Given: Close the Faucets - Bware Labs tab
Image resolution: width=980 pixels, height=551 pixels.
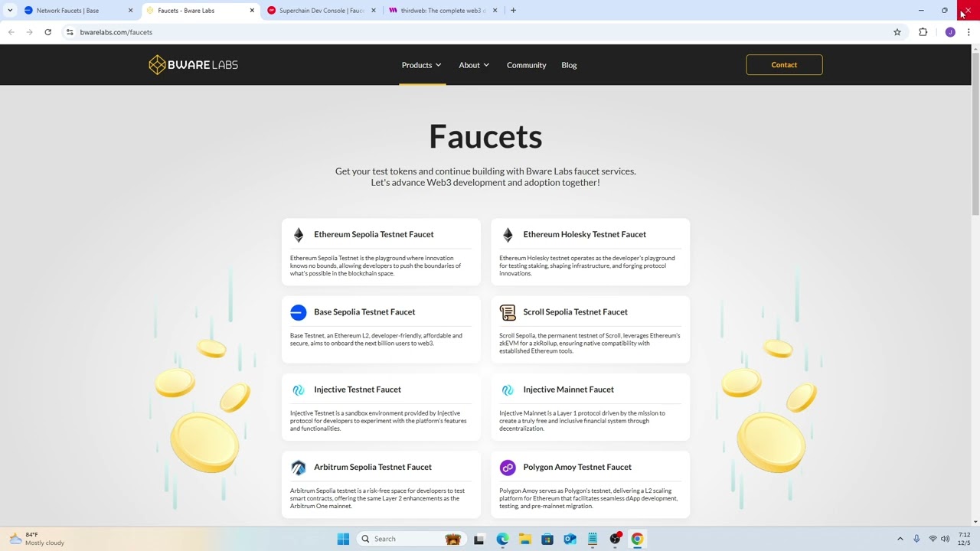Looking at the screenshot, I should pos(252,11).
